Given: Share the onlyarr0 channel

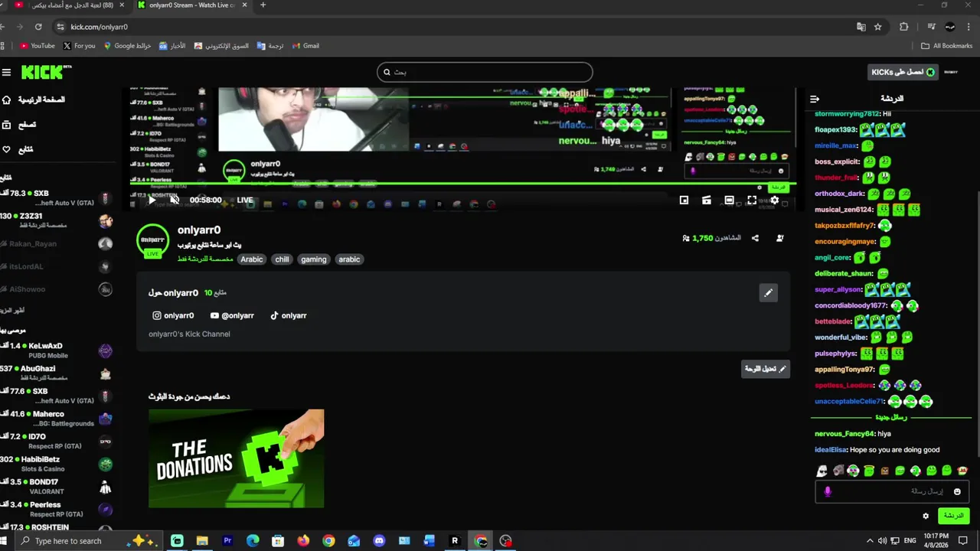Looking at the screenshot, I should (x=755, y=238).
